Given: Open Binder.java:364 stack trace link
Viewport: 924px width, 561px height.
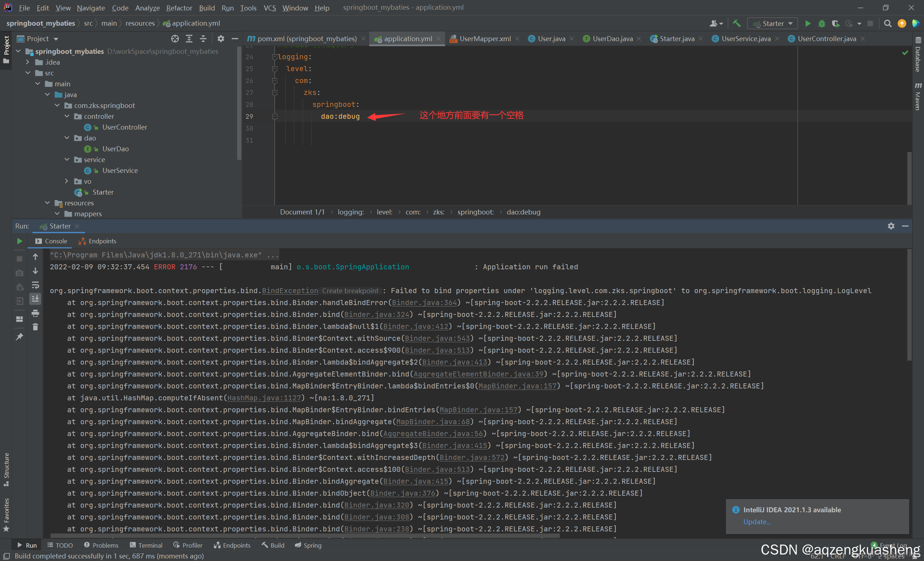Looking at the screenshot, I should [424, 303].
